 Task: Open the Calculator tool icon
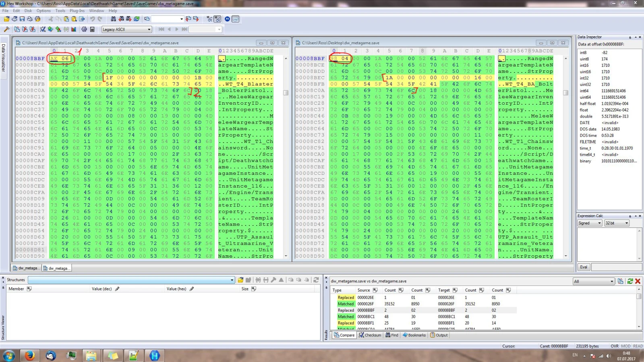pos(92,29)
